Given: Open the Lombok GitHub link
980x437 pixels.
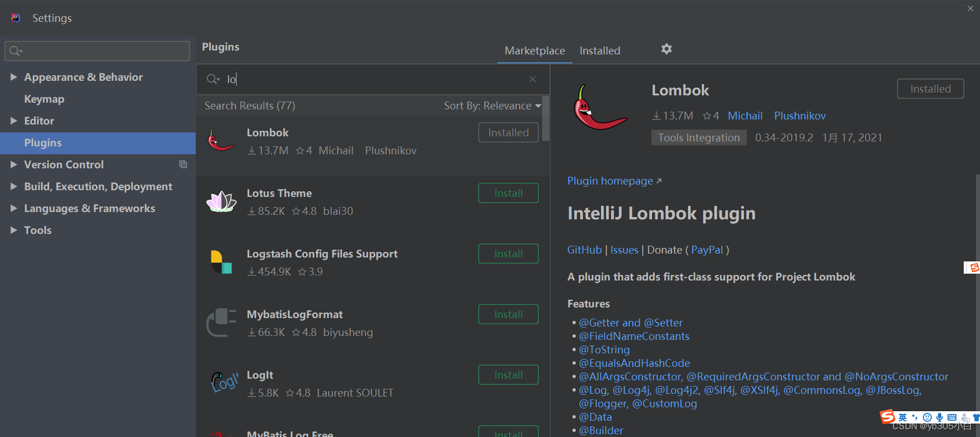Looking at the screenshot, I should [584, 250].
